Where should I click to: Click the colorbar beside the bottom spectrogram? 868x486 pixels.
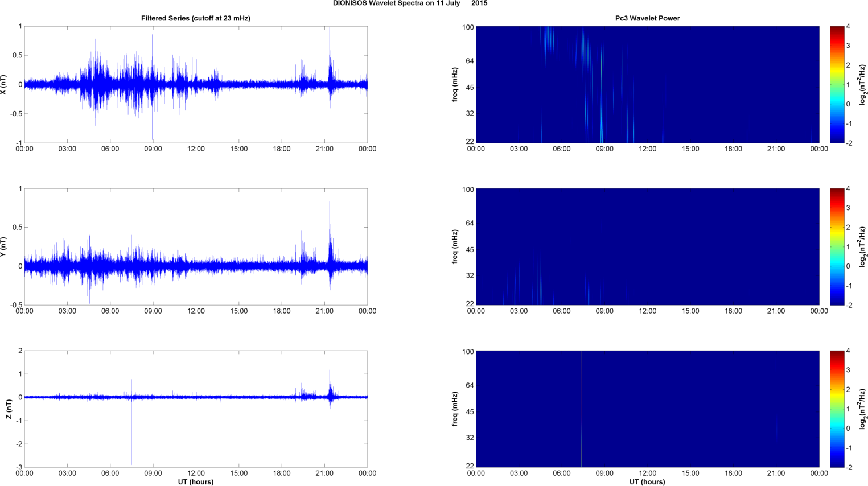coord(837,409)
